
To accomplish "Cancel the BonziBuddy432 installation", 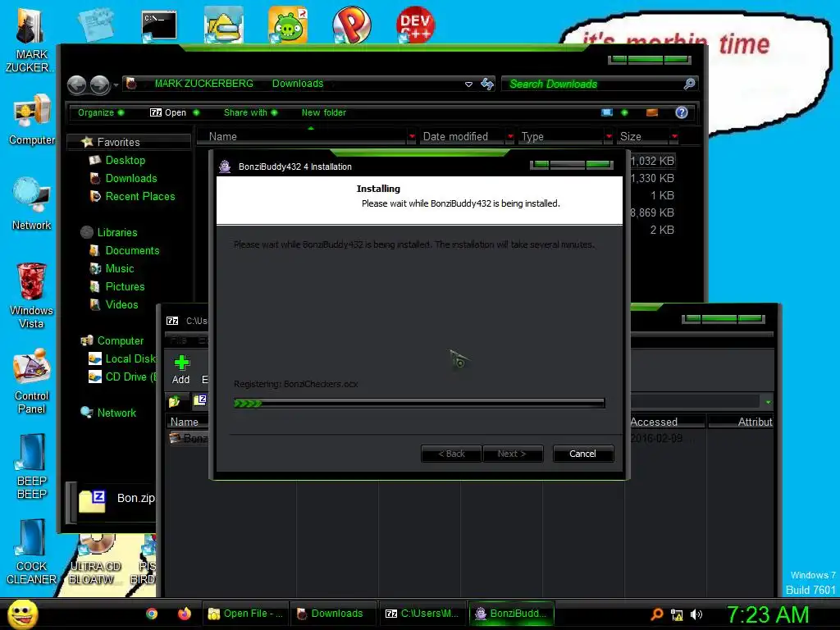I will coord(583,454).
